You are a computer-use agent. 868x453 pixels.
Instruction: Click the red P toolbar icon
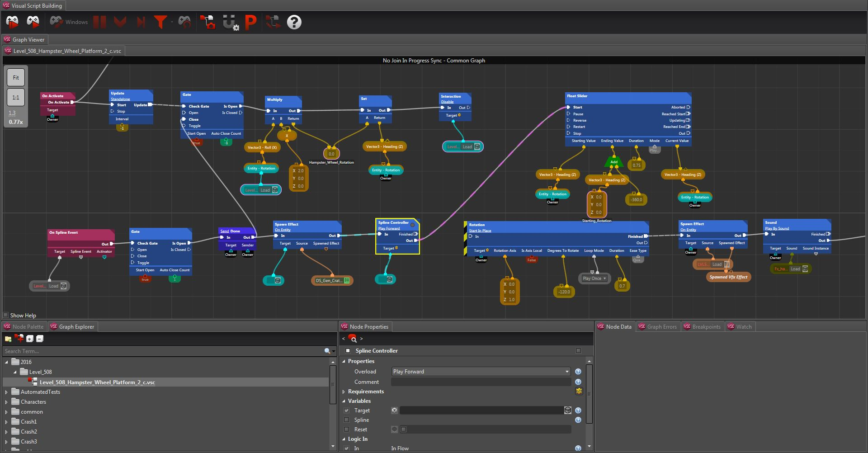click(x=250, y=22)
